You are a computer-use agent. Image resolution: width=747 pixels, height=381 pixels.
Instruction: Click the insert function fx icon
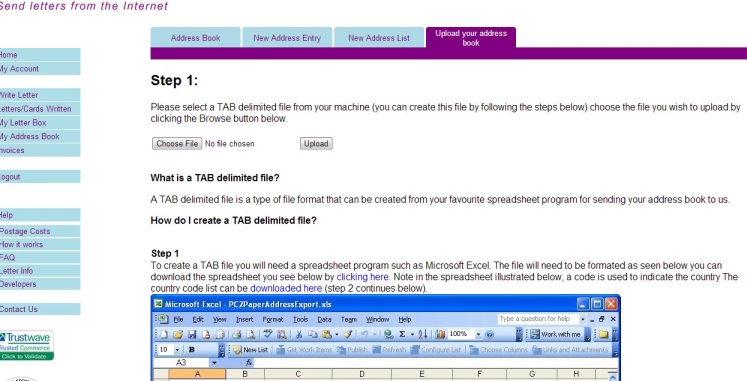pyautogui.click(x=249, y=363)
